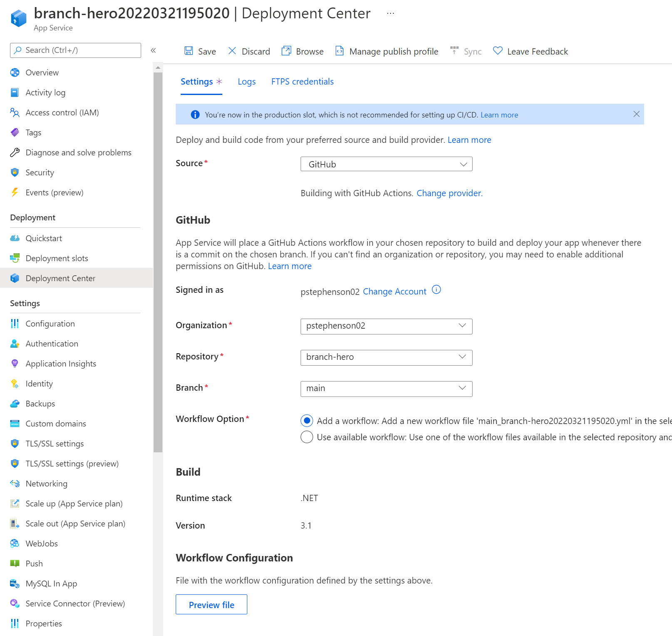Image resolution: width=672 pixels, height=636 pixels.
Task: Click the Change provider link
Action: click(x=450, y=193)
